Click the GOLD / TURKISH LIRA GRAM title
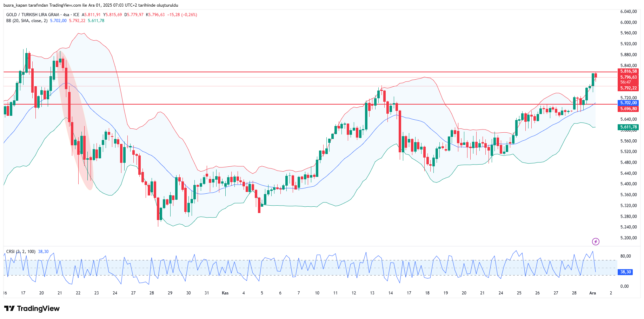Viewport: 644px width, 319px height. tap(33, 15)
